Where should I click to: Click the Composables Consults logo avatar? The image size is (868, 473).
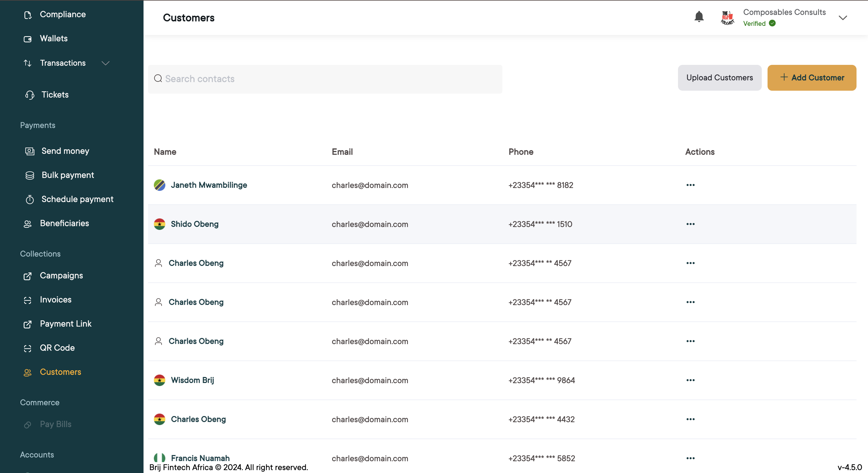coord(727,18)
